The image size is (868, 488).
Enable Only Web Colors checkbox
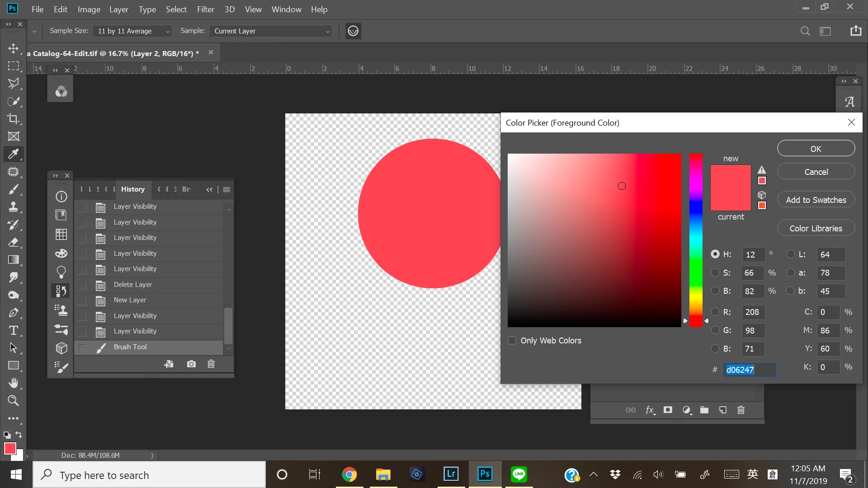(512, 341)
